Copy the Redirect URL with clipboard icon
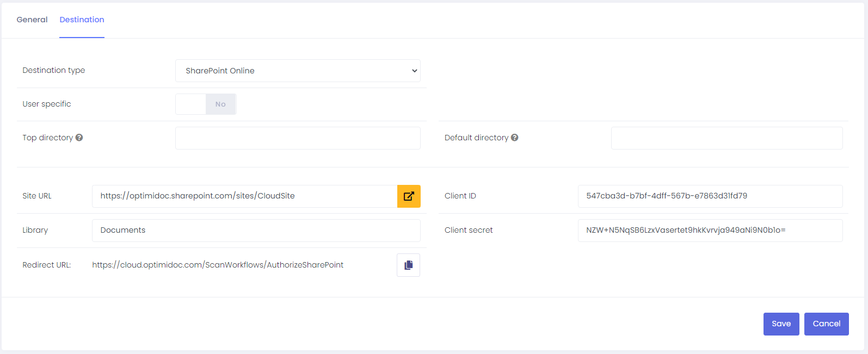The image size is (868, 354). pyautogui.click(x=408, y=265)
